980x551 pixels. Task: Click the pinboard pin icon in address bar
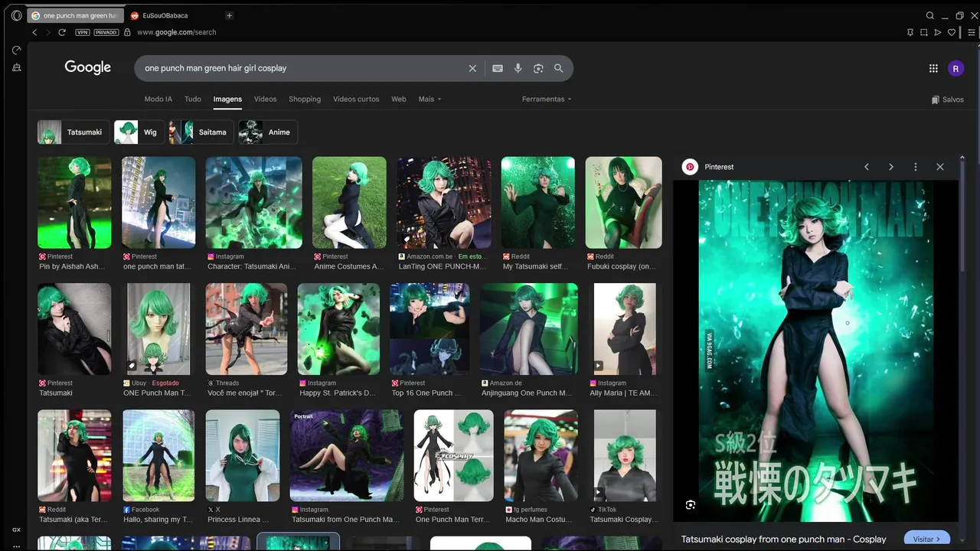pos(910,32)
